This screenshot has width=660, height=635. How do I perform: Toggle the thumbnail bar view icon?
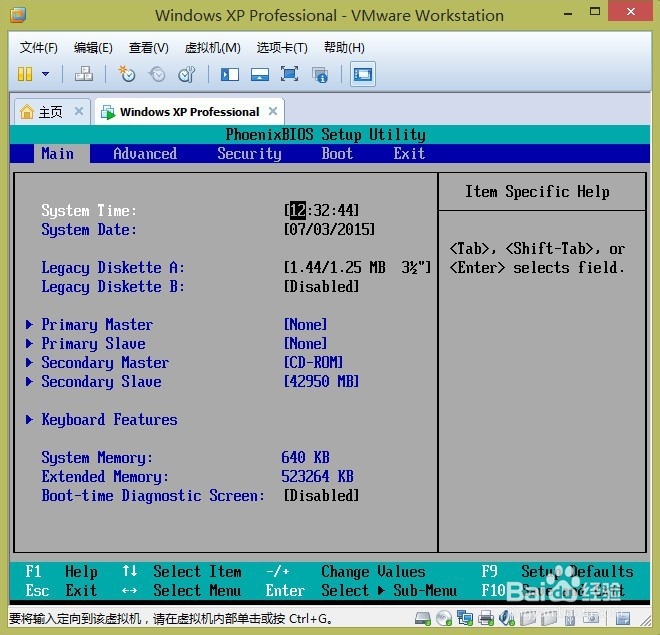pos(260,74)
